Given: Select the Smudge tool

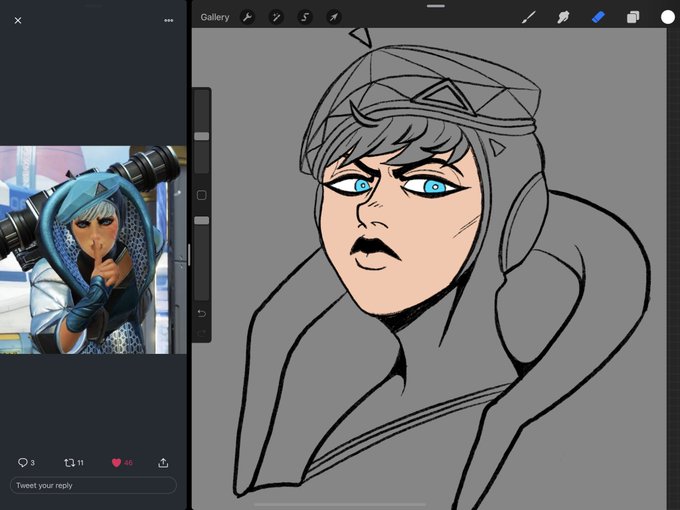Looking at the screenshot, I should (x=563, y=17).
